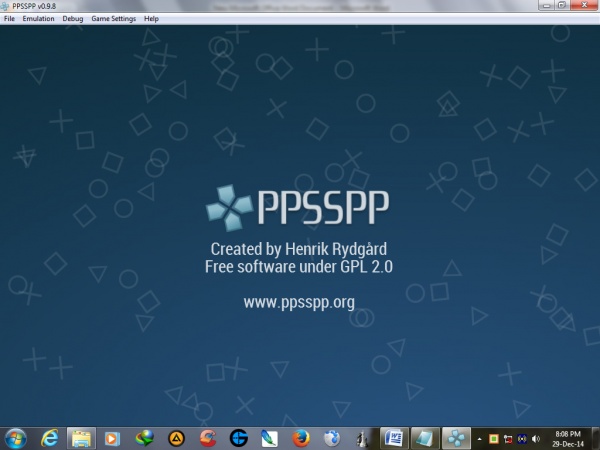Open the File menu
This screenshot has height=450, width=600.
point(9,18)
